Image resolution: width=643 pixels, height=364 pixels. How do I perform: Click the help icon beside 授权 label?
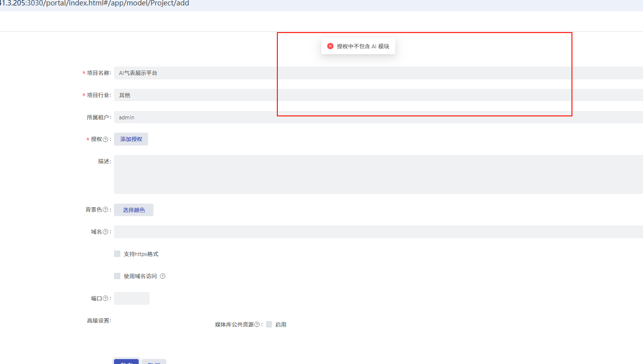[x=105, y=140]
